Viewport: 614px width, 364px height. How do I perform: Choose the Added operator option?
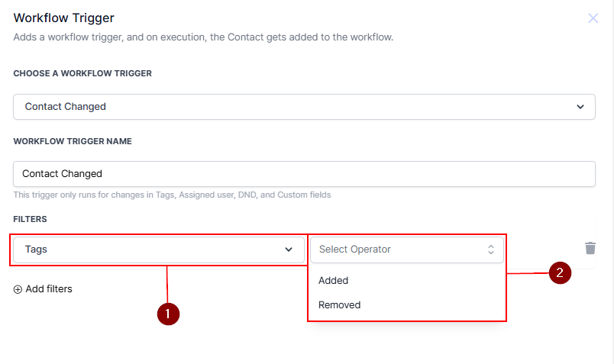point(334,280)
